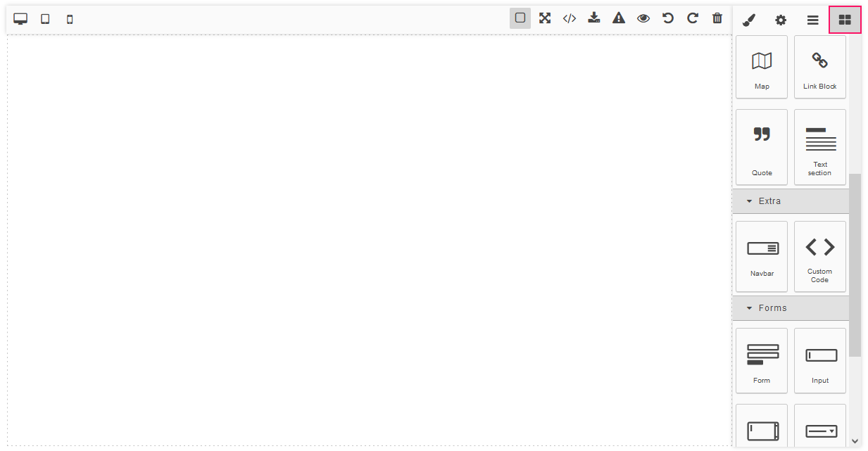Image resolution: width=868 pixels, height=451 pixels.
Task: Select the Custom Code block
Action: 820,256
